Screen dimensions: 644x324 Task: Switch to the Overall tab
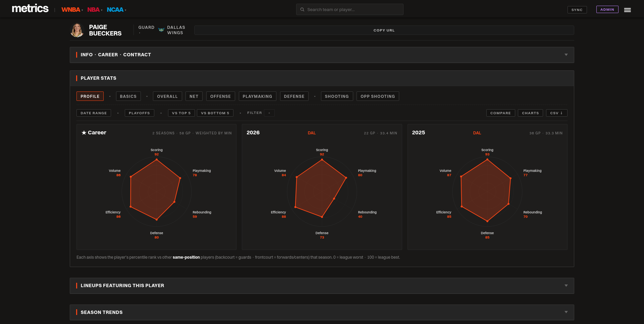point(167,96)
